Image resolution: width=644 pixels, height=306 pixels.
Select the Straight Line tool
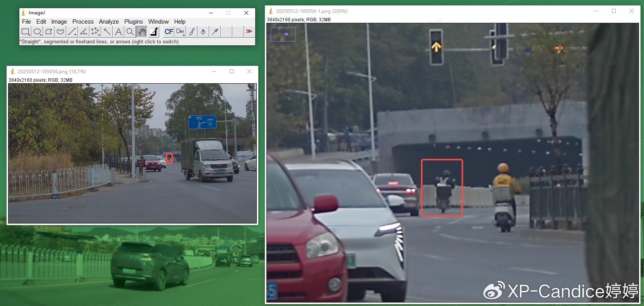72,32
